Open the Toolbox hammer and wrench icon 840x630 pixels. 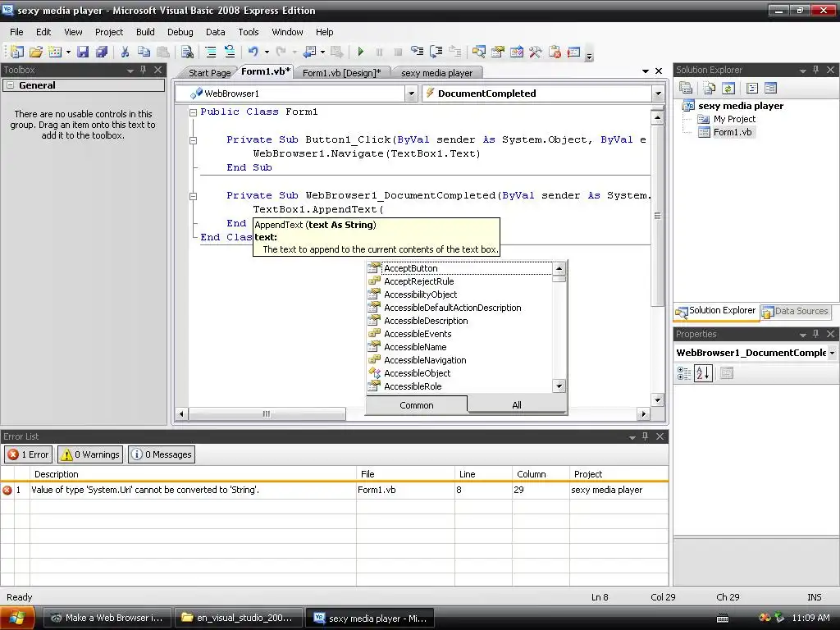pyautogui.click(x=535, y=52)
